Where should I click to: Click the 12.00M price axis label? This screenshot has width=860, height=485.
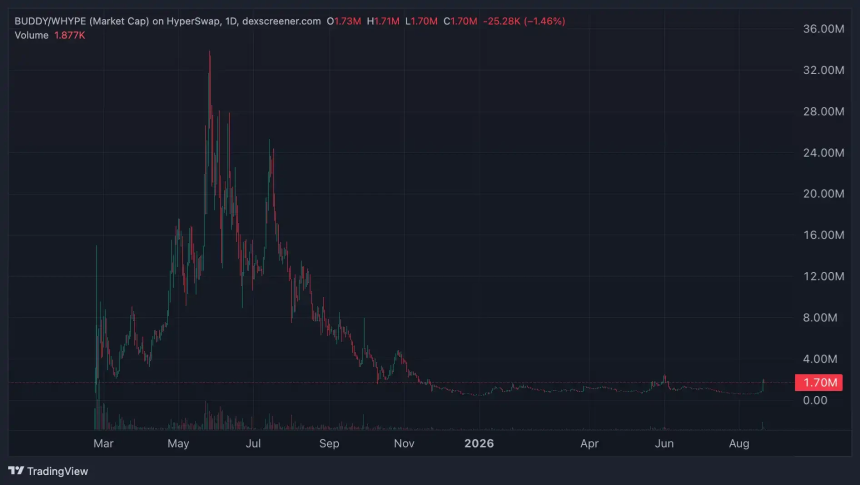point(823,276)
